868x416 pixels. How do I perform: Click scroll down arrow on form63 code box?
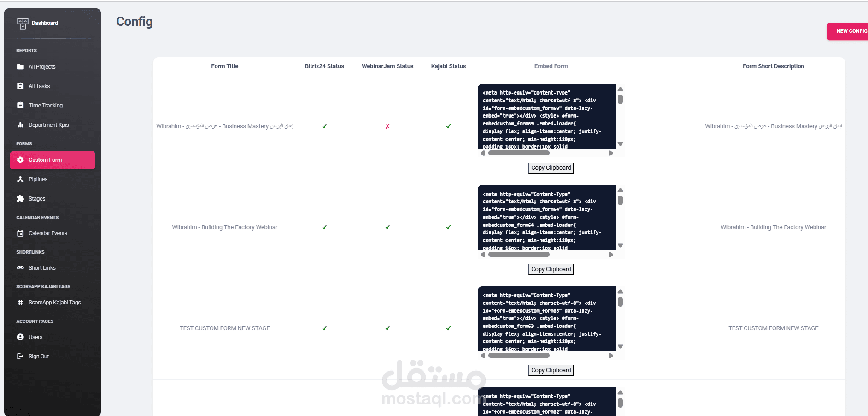[621, 346]
